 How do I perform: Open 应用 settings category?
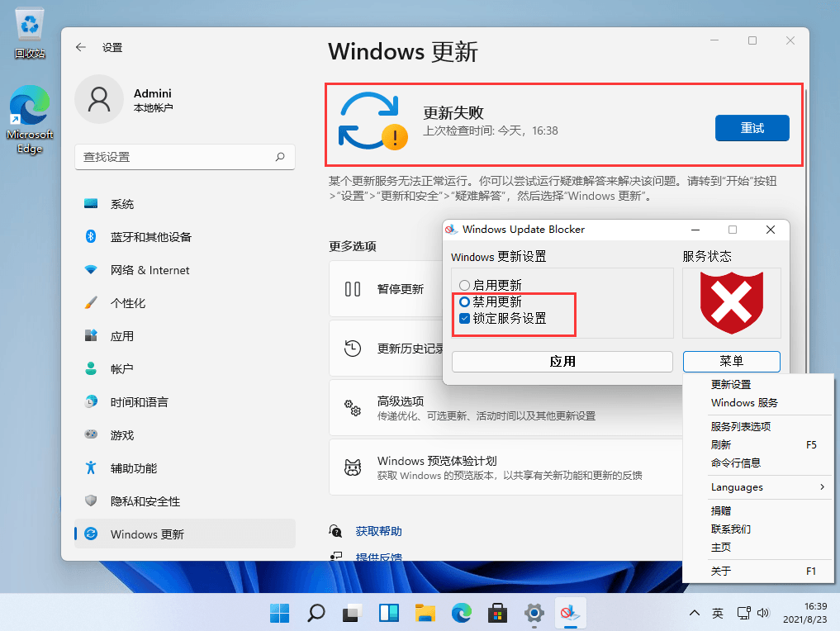tap(185, 336)
